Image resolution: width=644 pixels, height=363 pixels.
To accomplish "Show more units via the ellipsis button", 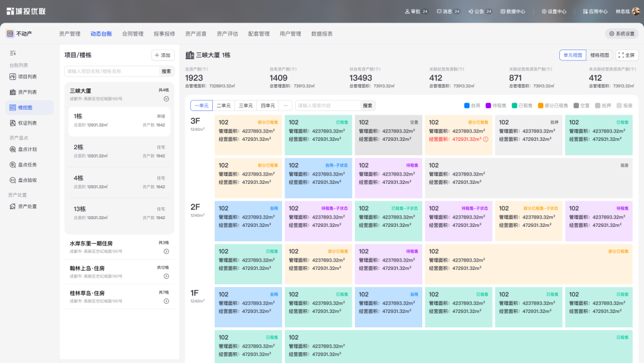I will (286, 106).
